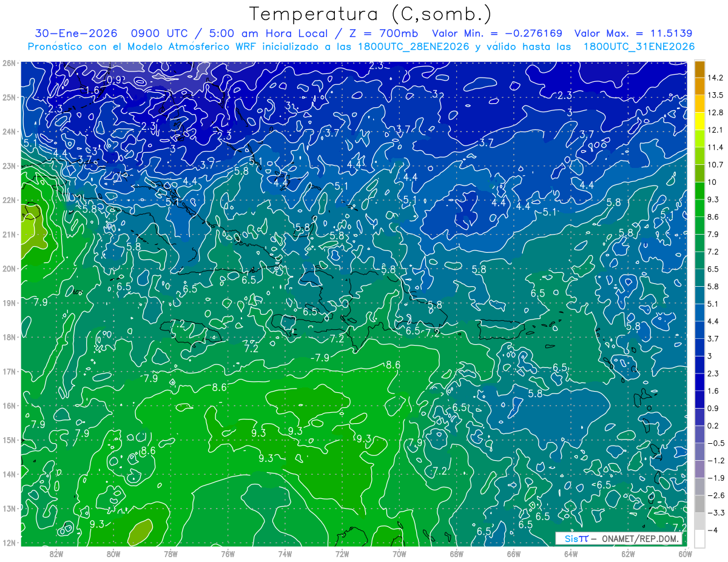Image resolution: width=728 pixels, height=562 pixels.
Task: Click the '14.2' color bar label
Action: (x=715, y=78)
